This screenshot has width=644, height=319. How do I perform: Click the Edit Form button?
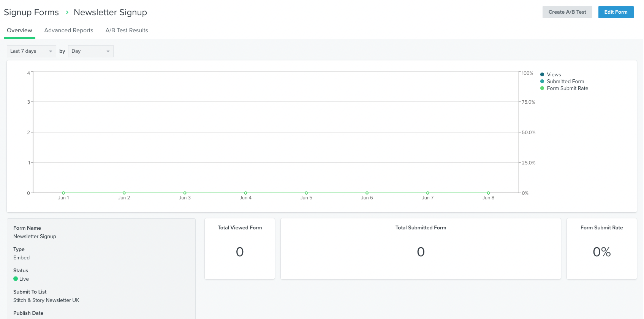click(x=616, y=12)
